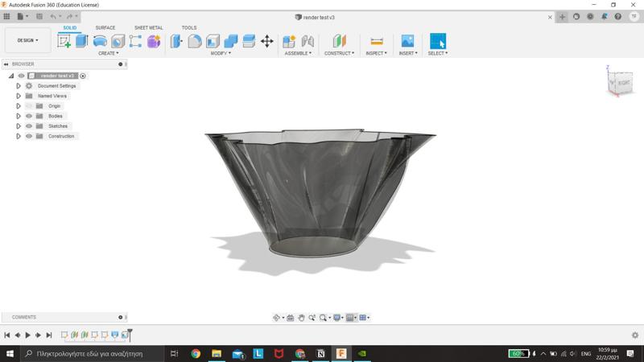
Task: Open the Inspect dropdown menu
Action: pos(376,53)
